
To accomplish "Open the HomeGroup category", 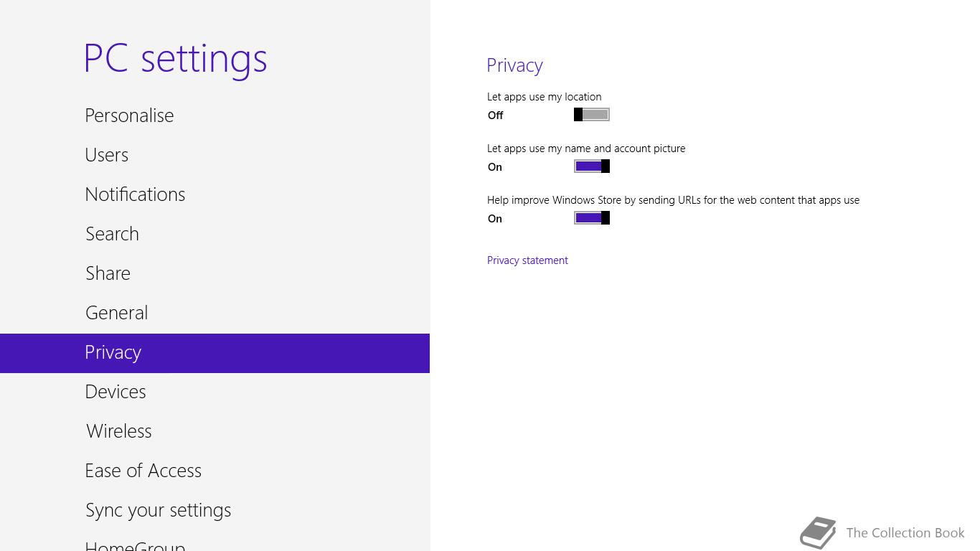I will pos(215,542).
